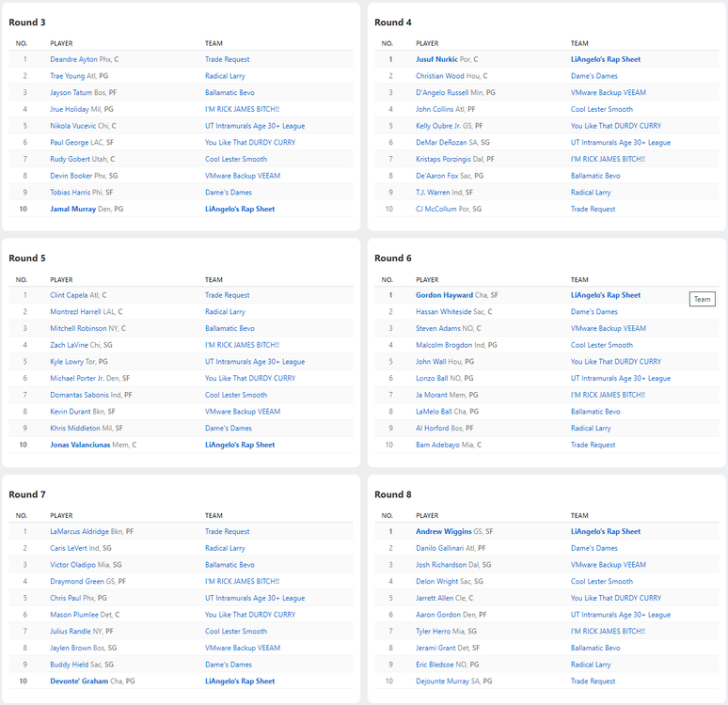Open Trade Request team in Round 3
The height and width of the screenshot is (705, 728).
click(x=228, y=59)
